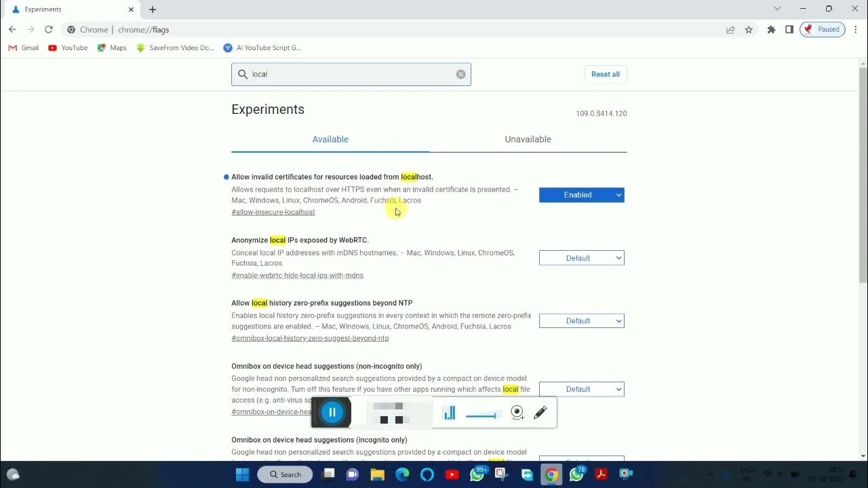The width and height of the screenshot is (868, 488).
Task: Select the recorder pencil annotation tool
Action: (540, 413)
